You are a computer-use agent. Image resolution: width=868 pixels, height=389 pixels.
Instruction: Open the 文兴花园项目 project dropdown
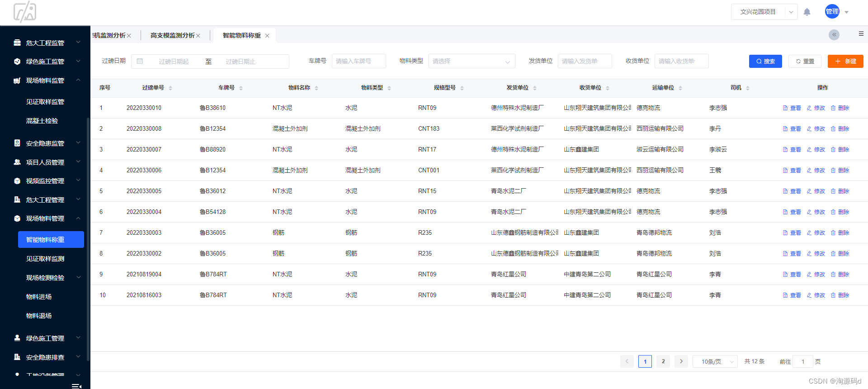[764, 12]
